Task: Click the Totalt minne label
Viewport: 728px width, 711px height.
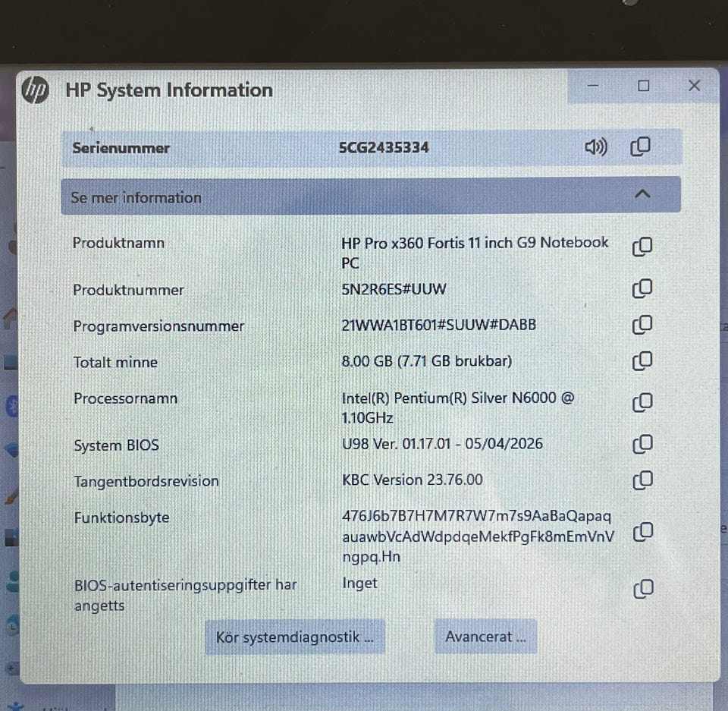Action: point(115,362)
